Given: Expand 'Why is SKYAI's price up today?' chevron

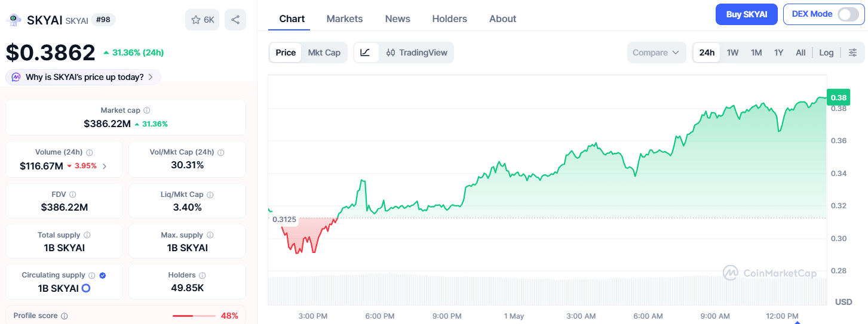Looking at the screenshot, I should pos(151,77).
